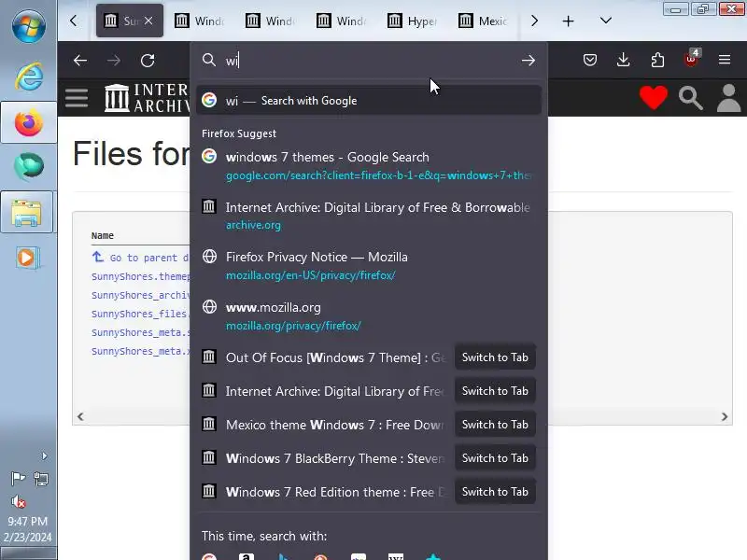Search this time with Wikipedia
The height and width of the screenshot is (560, 747).
click(x=395, y=556)
